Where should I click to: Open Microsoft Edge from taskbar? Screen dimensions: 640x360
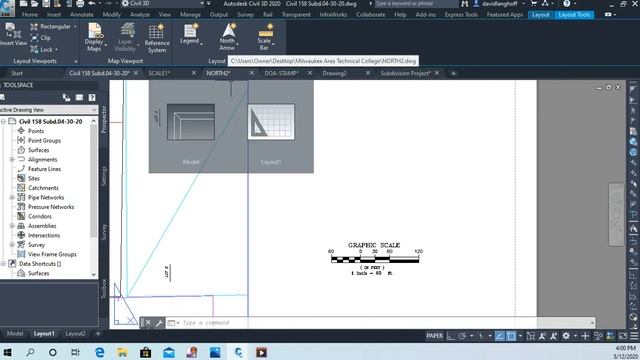(99, 352)
